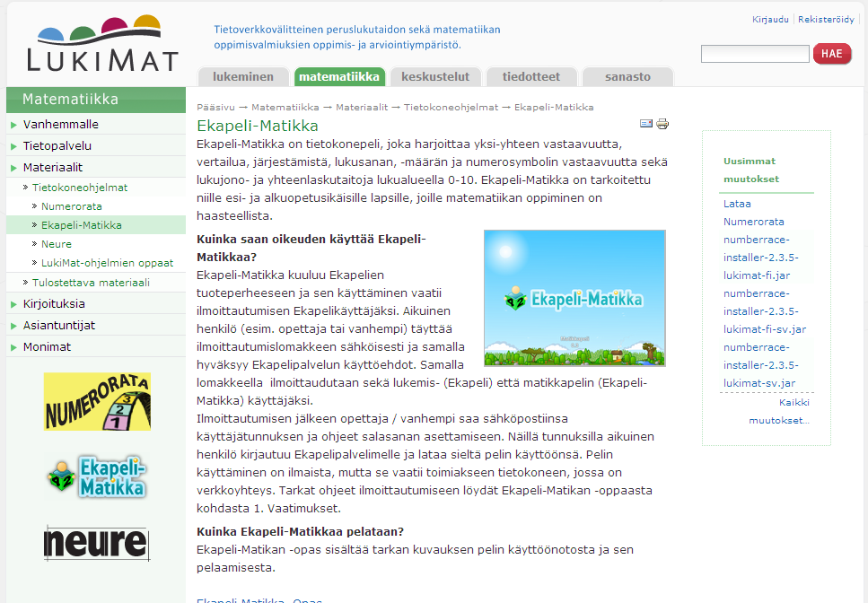Expand the Asiantuntijat menu arrow
The height and width of the screenshot is (603, 868).
pos(13,326)
